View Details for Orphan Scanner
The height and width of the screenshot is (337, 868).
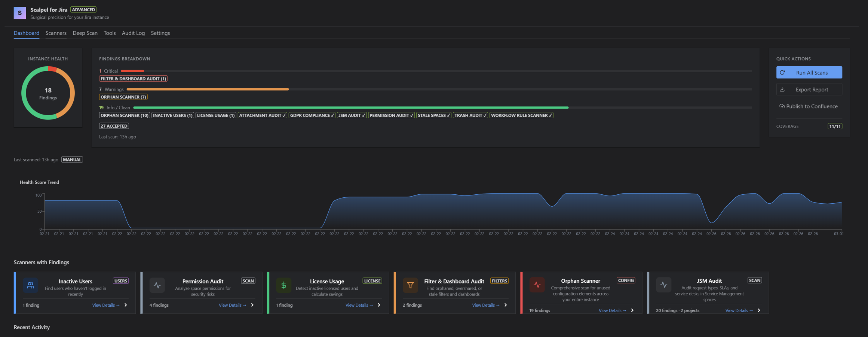click(613, 310)
